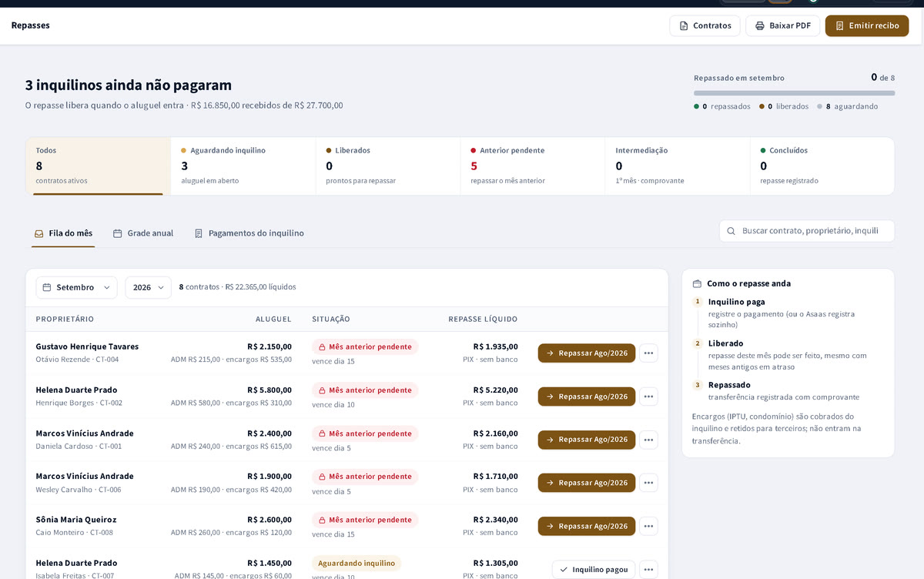Click the Repassado em setembro progress bar

tap(794, 93)
